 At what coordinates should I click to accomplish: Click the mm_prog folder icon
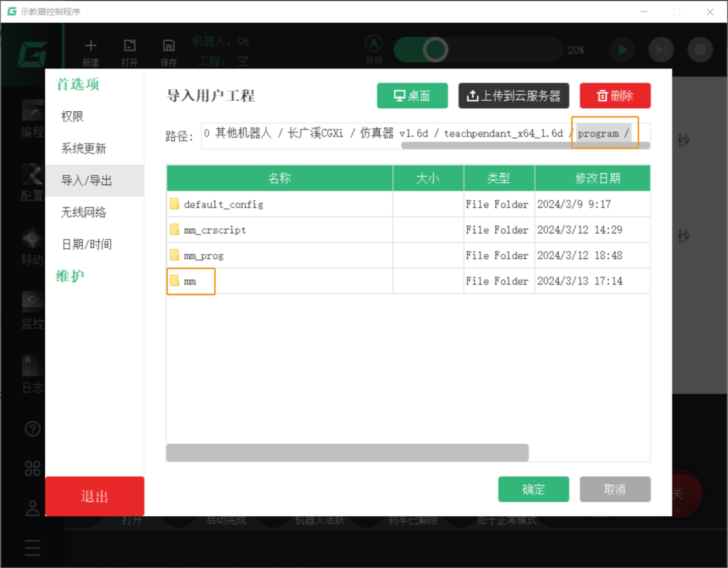pos(175,255)
